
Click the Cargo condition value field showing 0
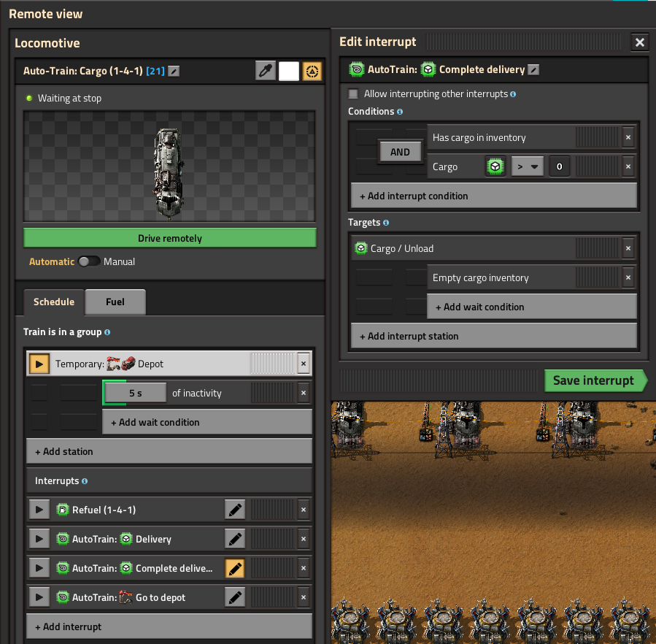[560, 166]
